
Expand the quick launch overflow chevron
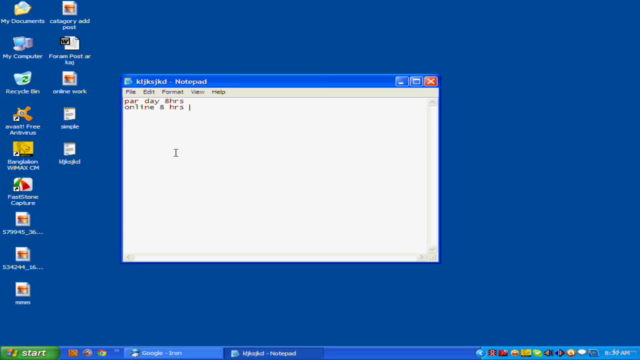[117, 351]
